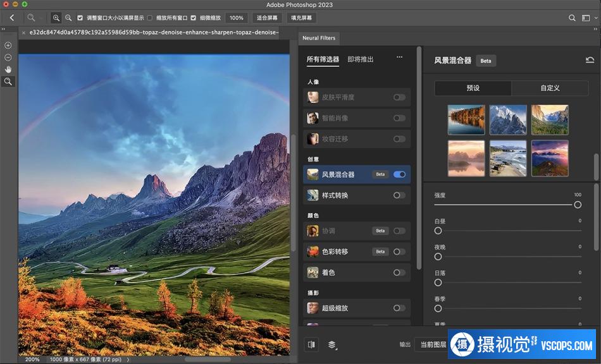The image size is (601, 364).
Task: Close the e32dc8474d0a document tab
Action: click(24, 33)
